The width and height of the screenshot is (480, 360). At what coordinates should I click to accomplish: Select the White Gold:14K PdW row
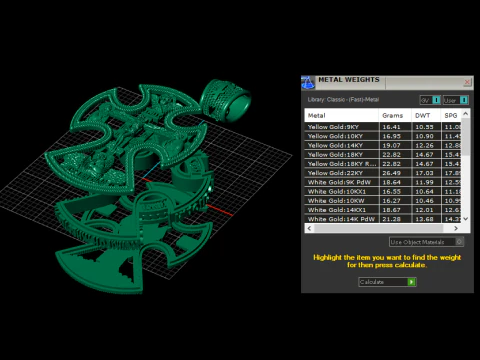[x=383, y=219]
